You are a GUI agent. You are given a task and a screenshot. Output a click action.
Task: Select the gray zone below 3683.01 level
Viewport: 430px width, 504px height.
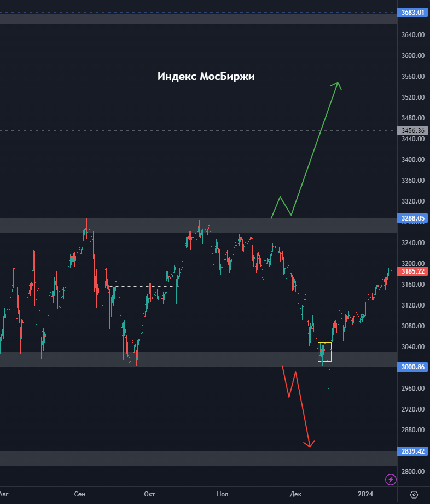[x=199, y=18]
